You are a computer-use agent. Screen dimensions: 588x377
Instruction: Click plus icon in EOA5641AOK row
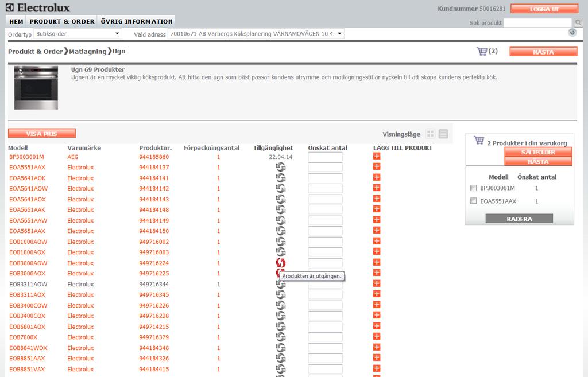click(x=377, y=177)
